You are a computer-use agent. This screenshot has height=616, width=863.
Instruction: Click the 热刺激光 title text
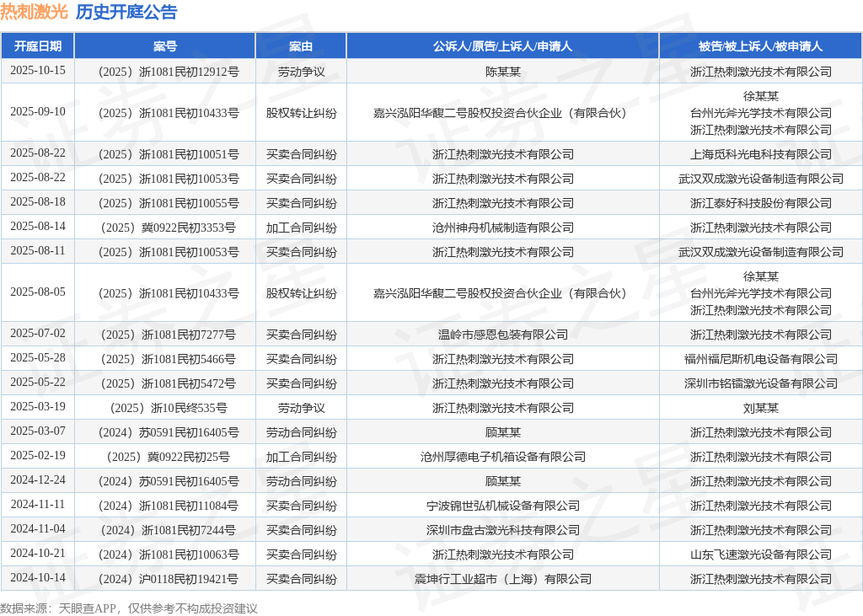click(34, 12)
